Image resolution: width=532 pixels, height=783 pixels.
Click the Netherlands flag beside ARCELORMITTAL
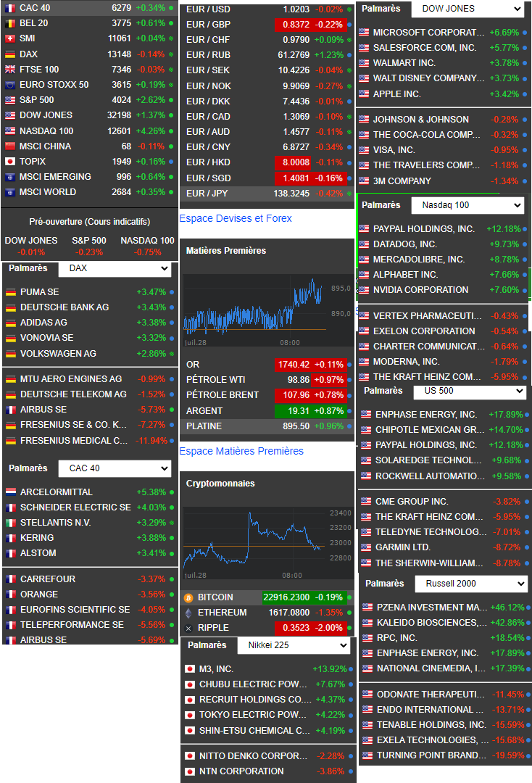click(x=11, y=492)
